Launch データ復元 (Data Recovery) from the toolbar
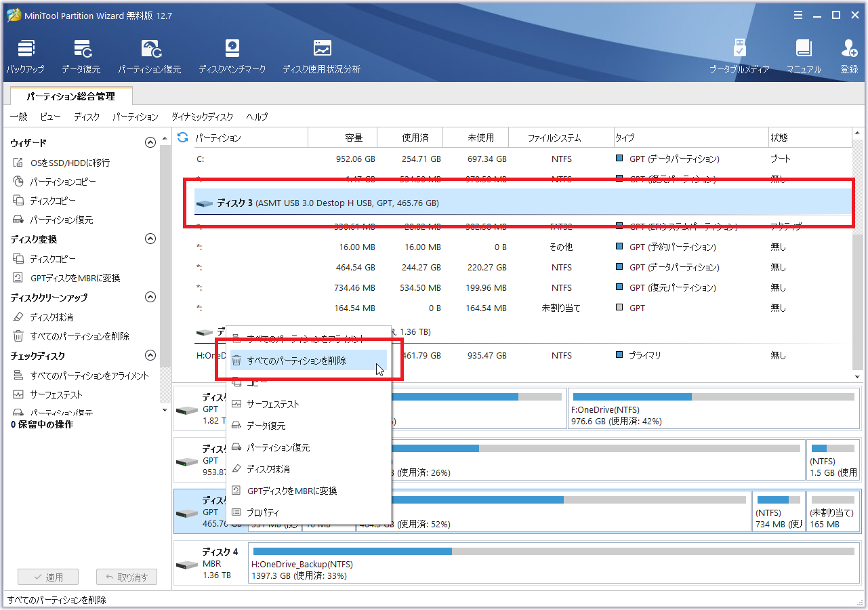Viewport: 868px width, 610px height. coord(81,56)
